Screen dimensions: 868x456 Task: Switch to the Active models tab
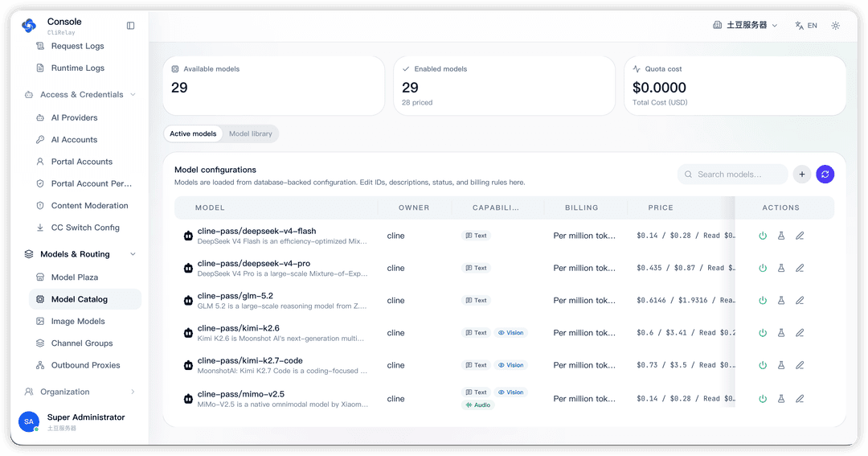[x=193, y=134]
